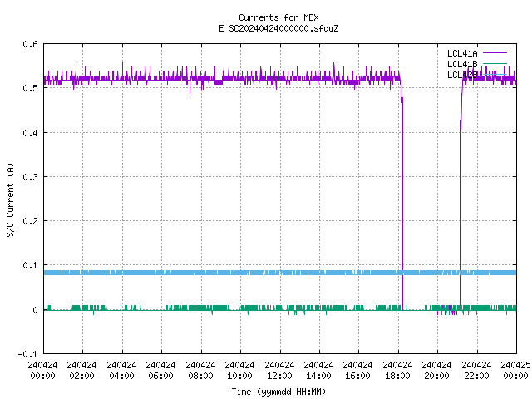Click the 240424 02:00 x-axis tick label
Image resolution: width=532 pixels, height=399 pixels.
tap(81, 371)
